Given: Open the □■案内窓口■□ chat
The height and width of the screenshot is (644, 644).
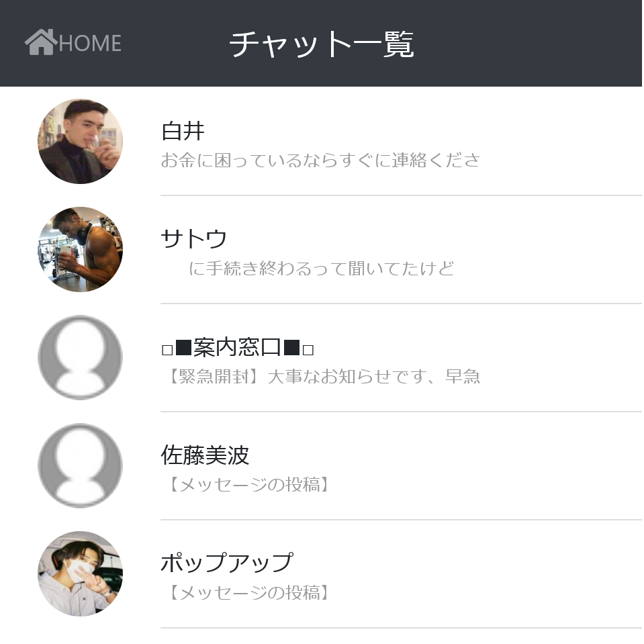Looking at the screenshot, I should [238, 348].
